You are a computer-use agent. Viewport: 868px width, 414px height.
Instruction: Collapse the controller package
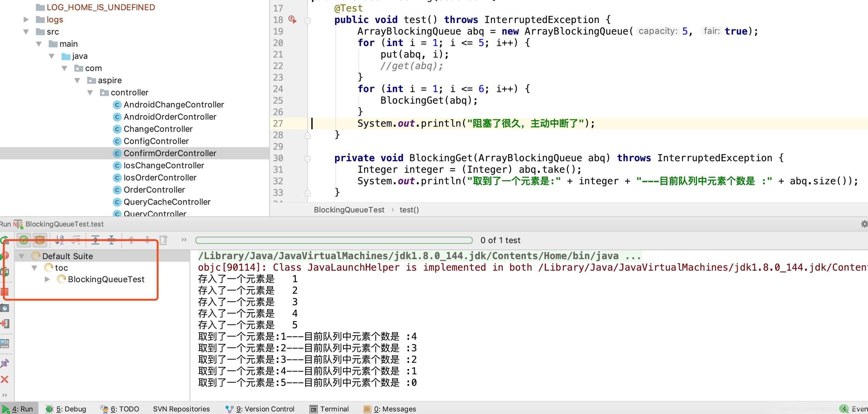[90, 92]
